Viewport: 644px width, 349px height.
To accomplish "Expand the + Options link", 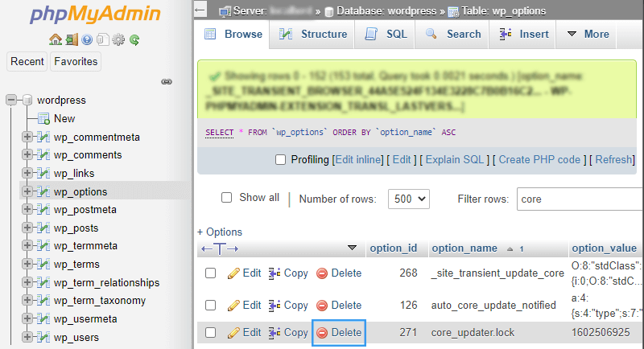I will coord(220,232).
